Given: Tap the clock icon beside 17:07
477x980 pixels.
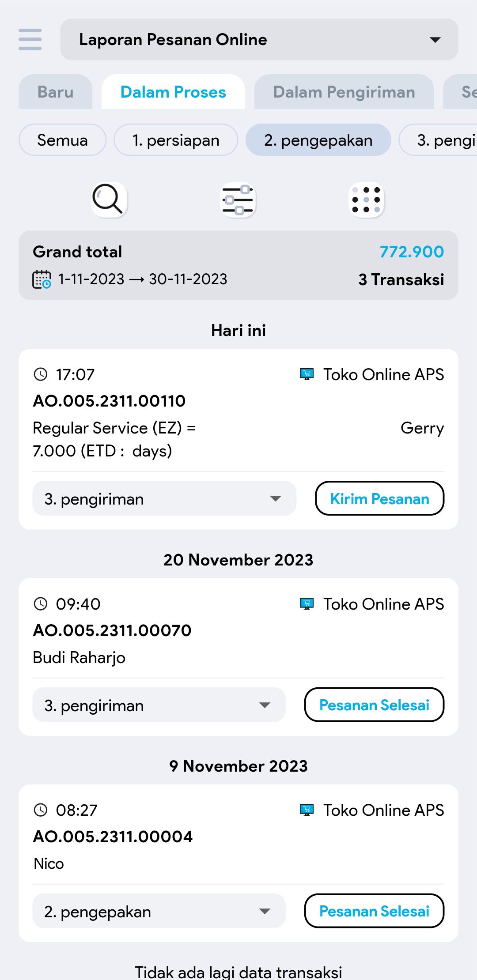Looking at the screenshot, I should 41,375.
